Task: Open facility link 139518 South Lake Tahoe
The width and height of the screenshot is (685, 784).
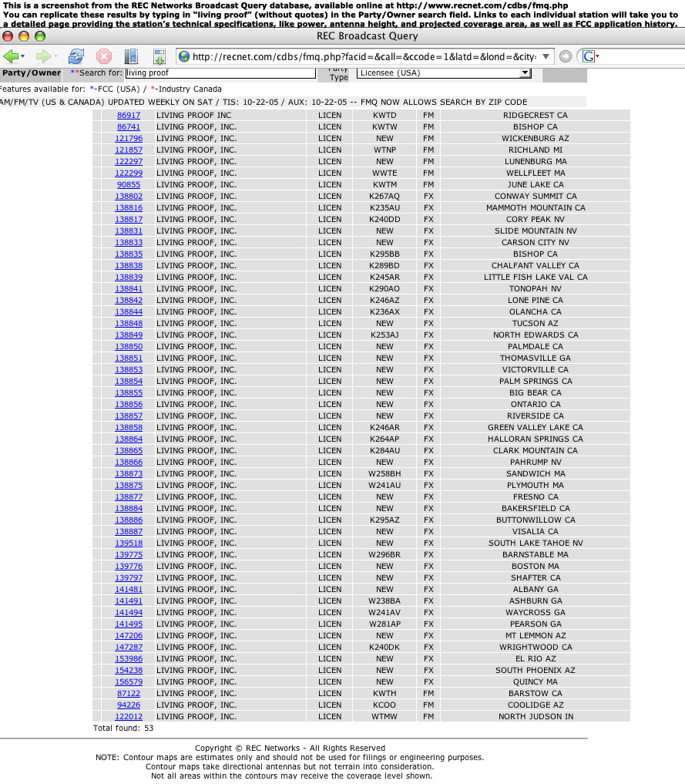Action: tap(129, 543)
